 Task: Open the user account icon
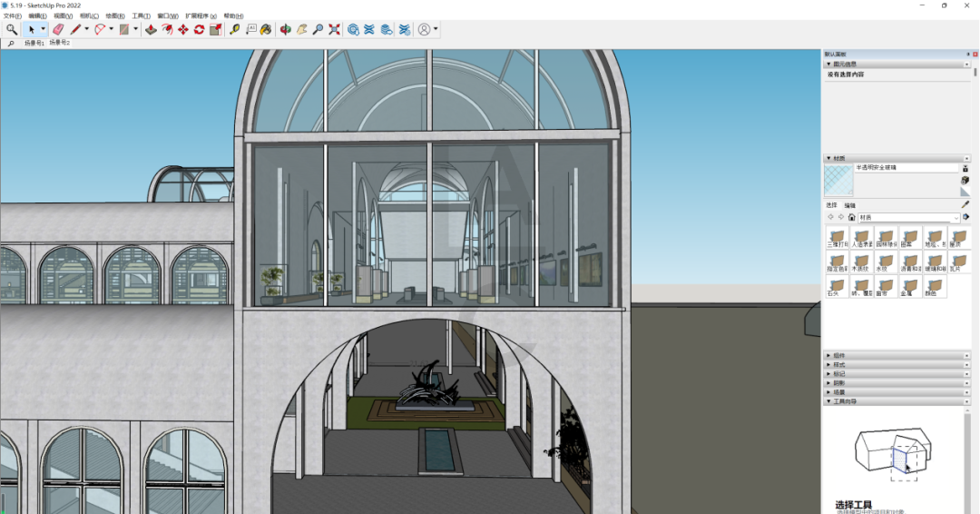tap(425, 29)
